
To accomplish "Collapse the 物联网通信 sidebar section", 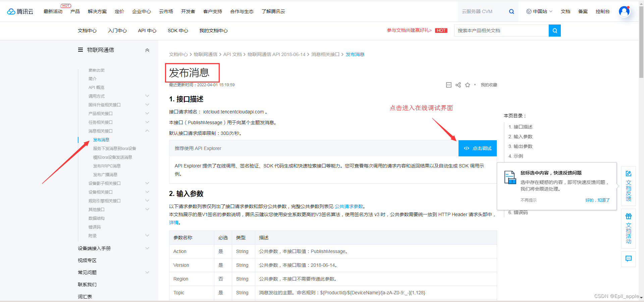I will [147, 50].
